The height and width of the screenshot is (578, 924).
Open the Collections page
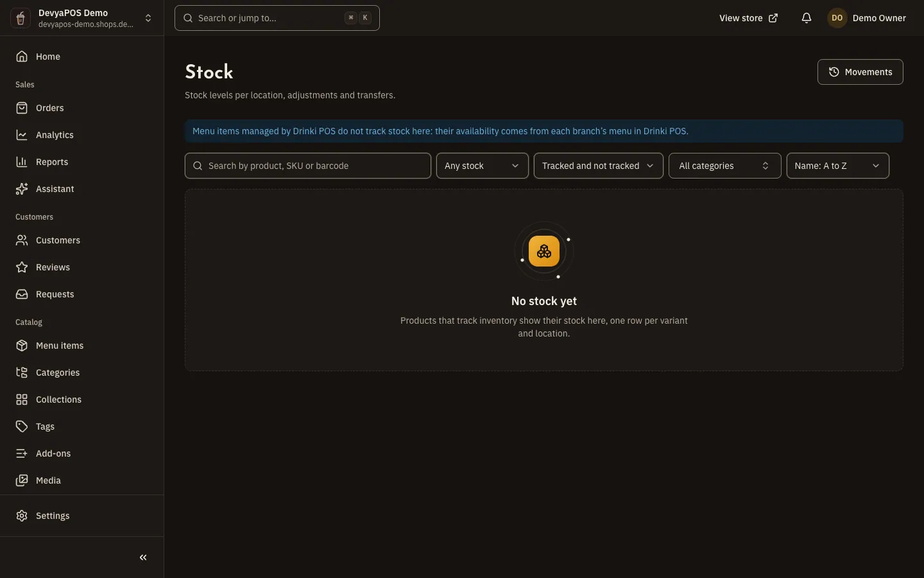coord(81,399)
